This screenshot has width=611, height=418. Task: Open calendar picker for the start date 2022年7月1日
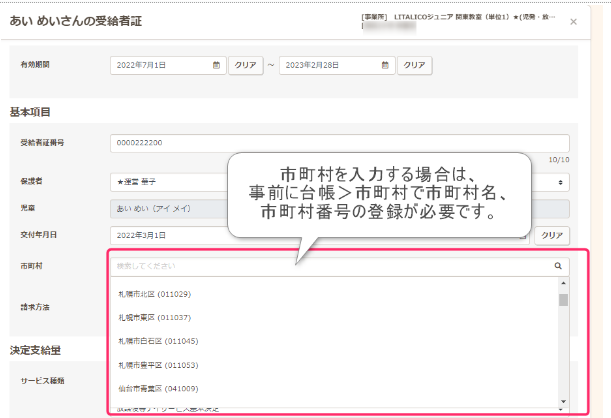[x=217, y=66]
